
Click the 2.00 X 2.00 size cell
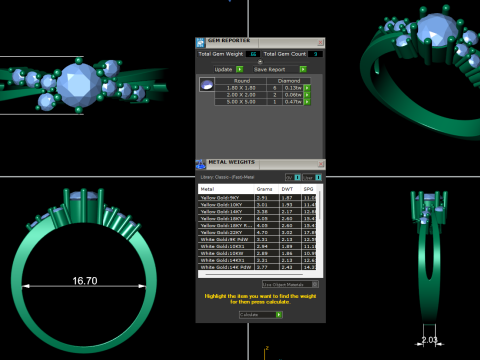(241, 95)
